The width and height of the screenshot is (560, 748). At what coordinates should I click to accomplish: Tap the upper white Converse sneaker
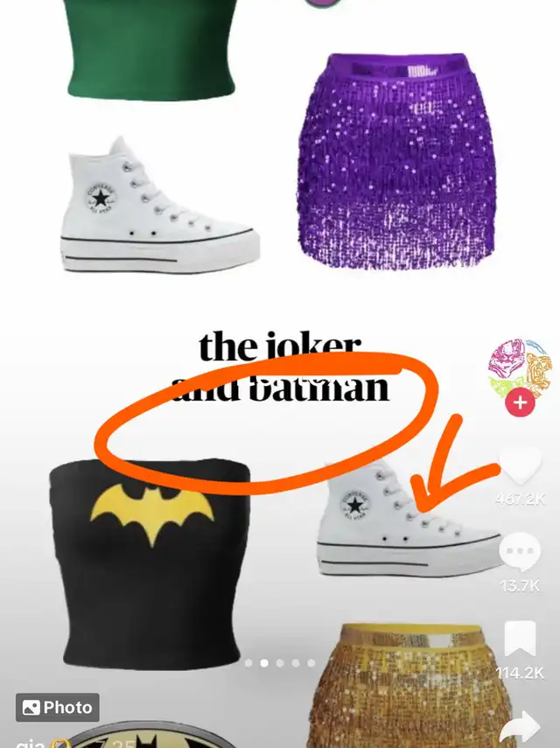coord(160,205)
